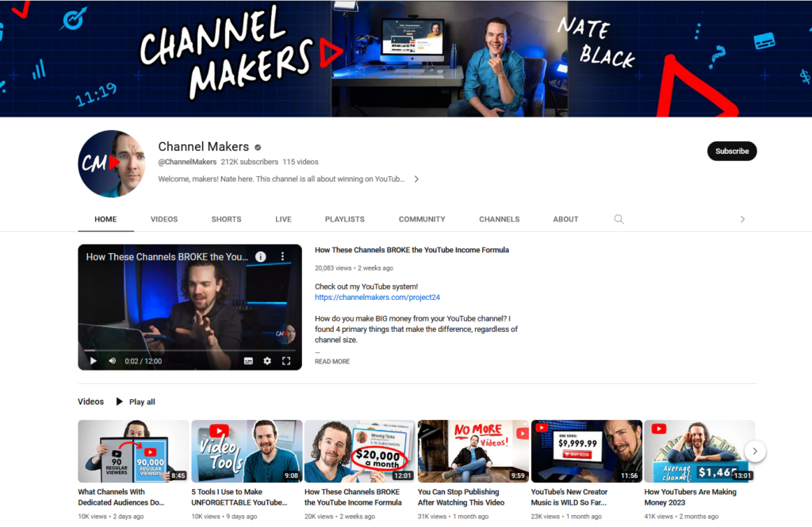This screenshot has height=527, width=812.
Task: Click the verified badge next to Channel Makers
Action: point(256,146)
